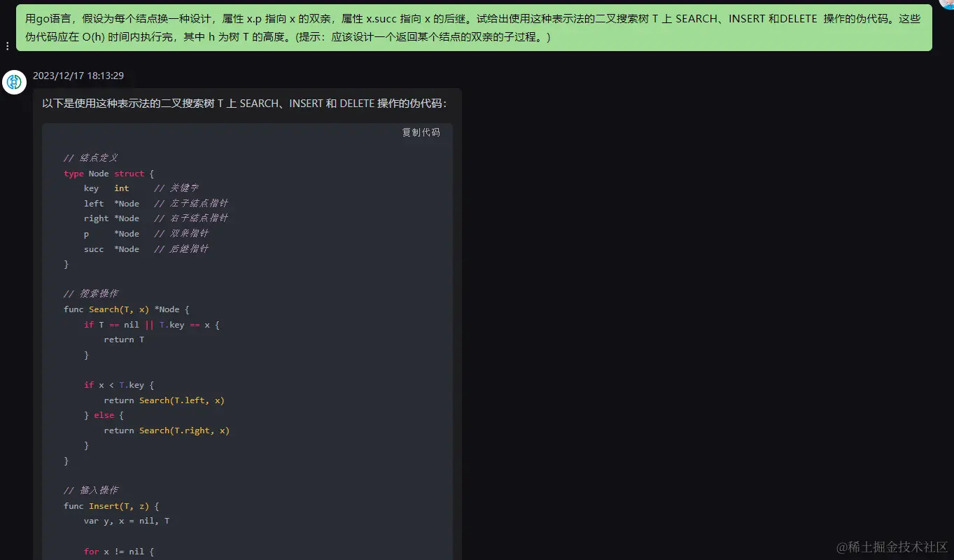The width and height of the screenshot is (954, 560).
Task: Click the func Search(T, x) *Node line
Action: (127, 309)
